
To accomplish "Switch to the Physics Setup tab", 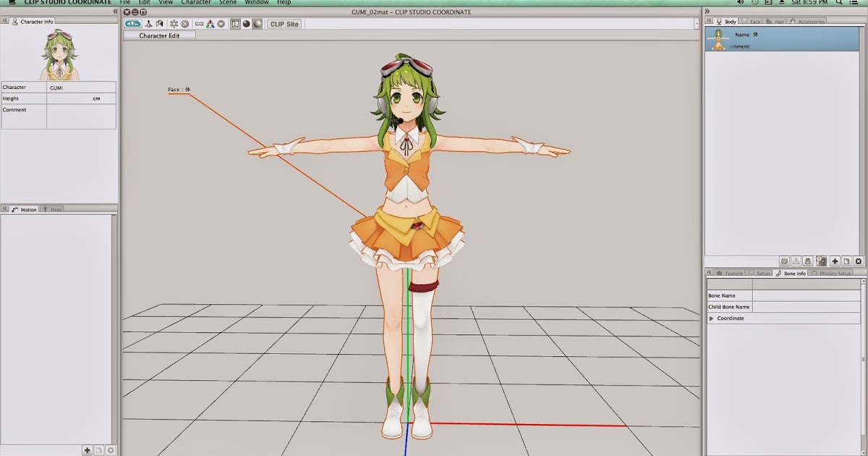I will tap(830, 273).
